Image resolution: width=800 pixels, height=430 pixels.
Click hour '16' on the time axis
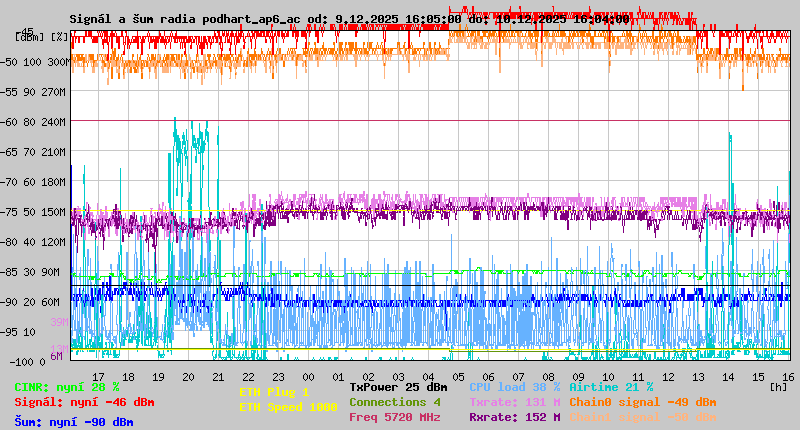coord(788,377)
